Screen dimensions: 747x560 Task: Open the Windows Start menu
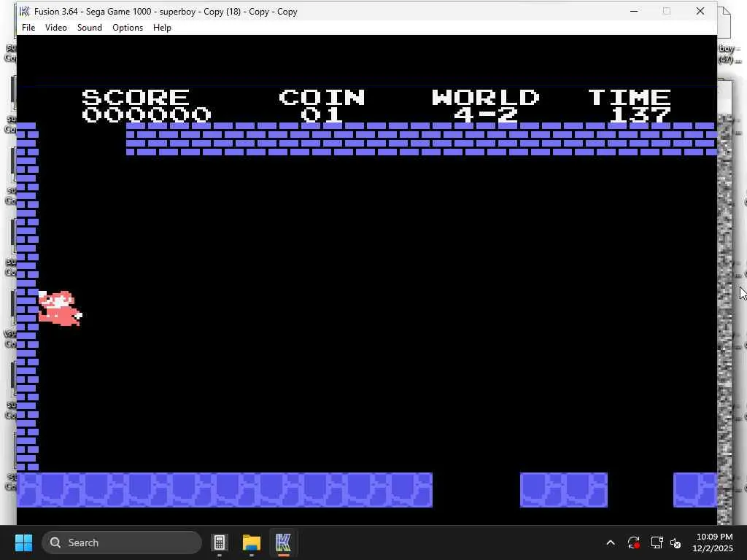(23, 542)
